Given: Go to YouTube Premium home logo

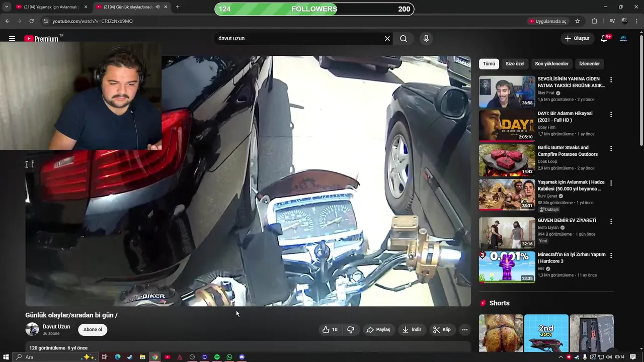Looking at the screenshot, I should pyautogui.click(x=41, y=39).
